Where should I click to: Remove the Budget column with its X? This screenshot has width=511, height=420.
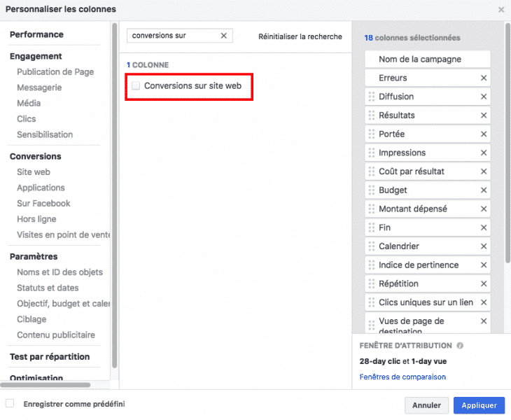coord(483,190)
